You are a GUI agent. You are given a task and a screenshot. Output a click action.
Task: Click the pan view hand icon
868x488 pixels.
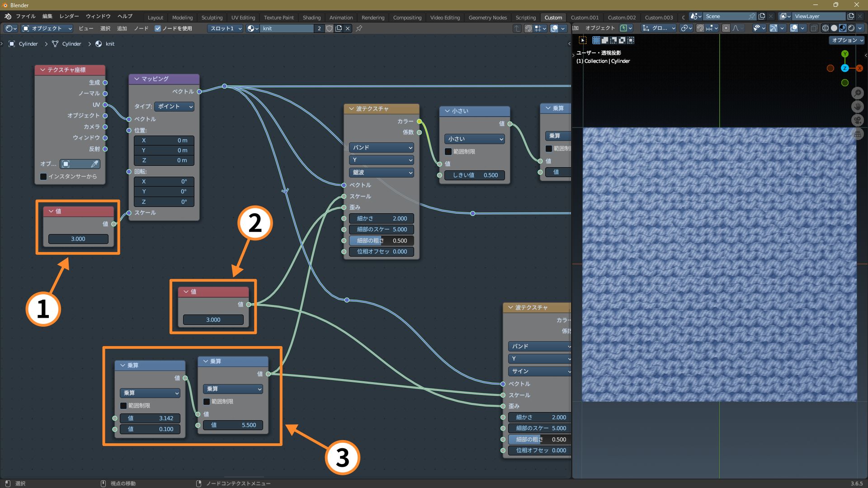click(857, 107)
